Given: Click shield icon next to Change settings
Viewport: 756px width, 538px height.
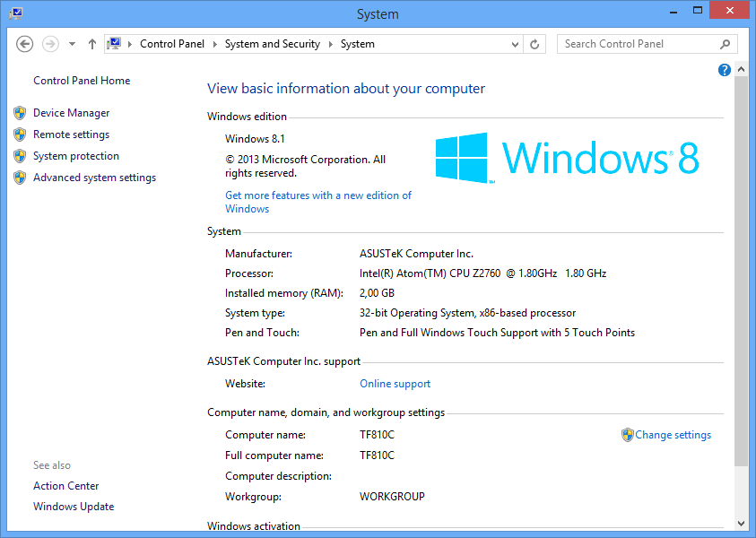Looking at the screenshot, I should click(x=627, y=435).
